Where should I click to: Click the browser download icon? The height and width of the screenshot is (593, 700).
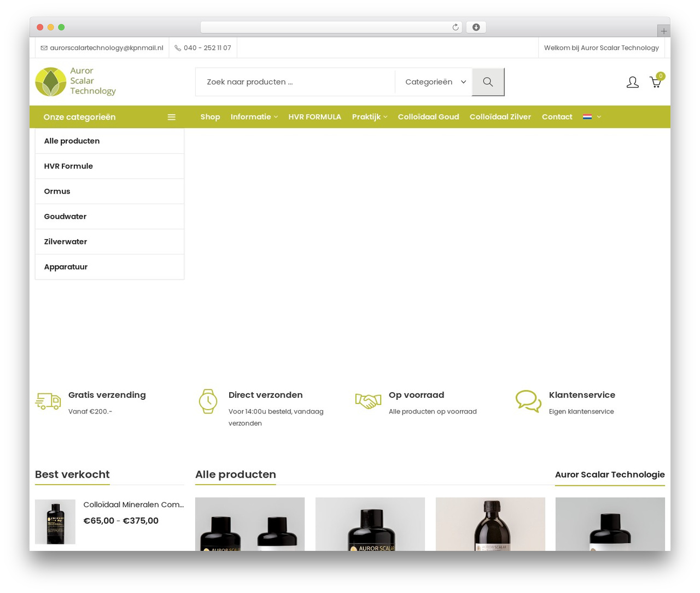point(476,27)
